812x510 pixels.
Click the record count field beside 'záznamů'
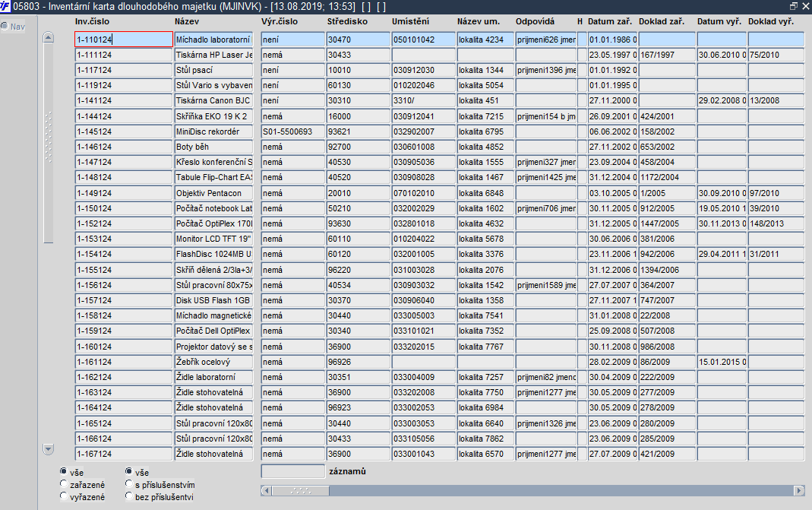pos(293,471)
